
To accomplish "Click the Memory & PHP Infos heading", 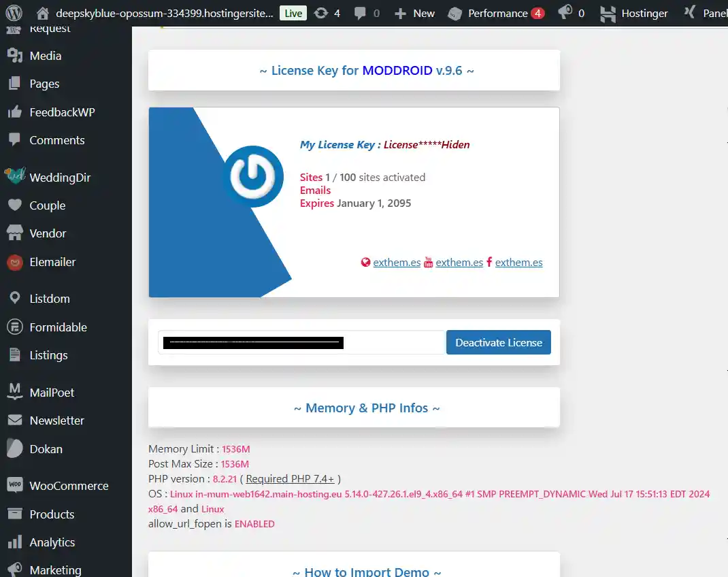I will point(366,408).
